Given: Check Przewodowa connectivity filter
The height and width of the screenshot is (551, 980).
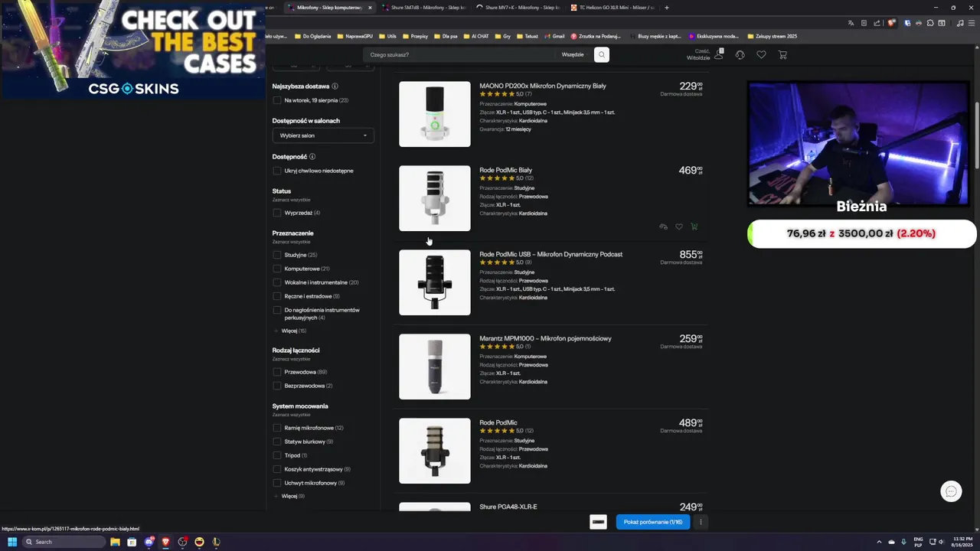Looking at the screenshot, I should pyautogui.click(x=277, y=372).
